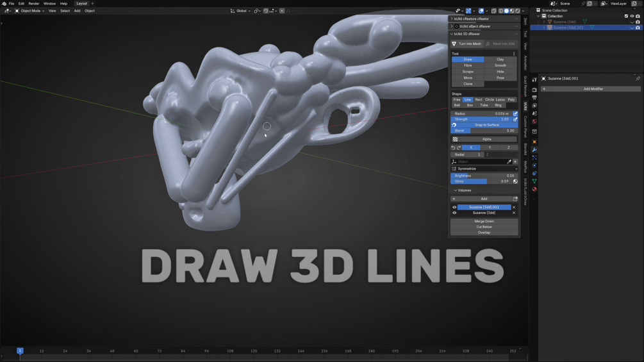Click the gloss sphere icon
The image size is (644, 362).
pos(515,181)
